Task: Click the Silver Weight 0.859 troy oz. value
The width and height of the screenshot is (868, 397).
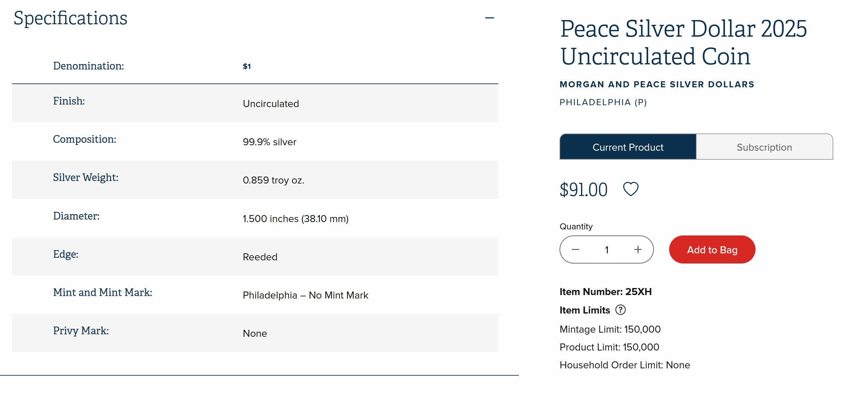Action: tap(273, 180)
